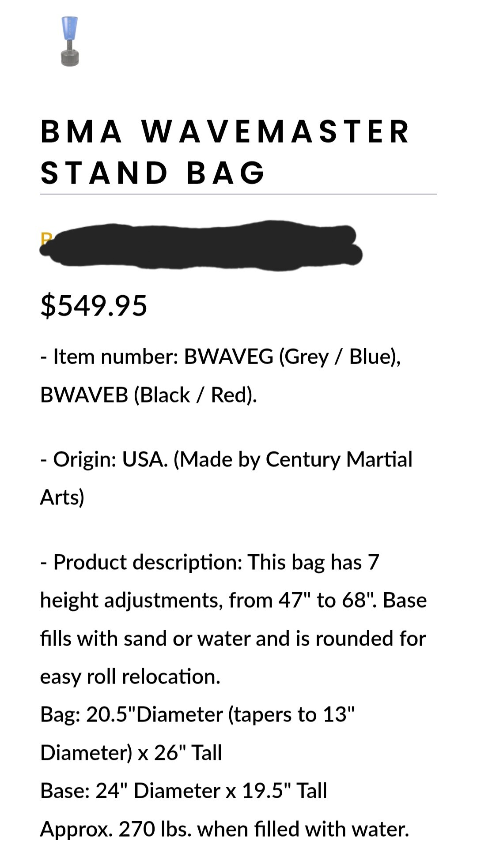Click the word WAVEMASTER in the title
Viewport: 477px width, 868px height.
coord(276,132)
